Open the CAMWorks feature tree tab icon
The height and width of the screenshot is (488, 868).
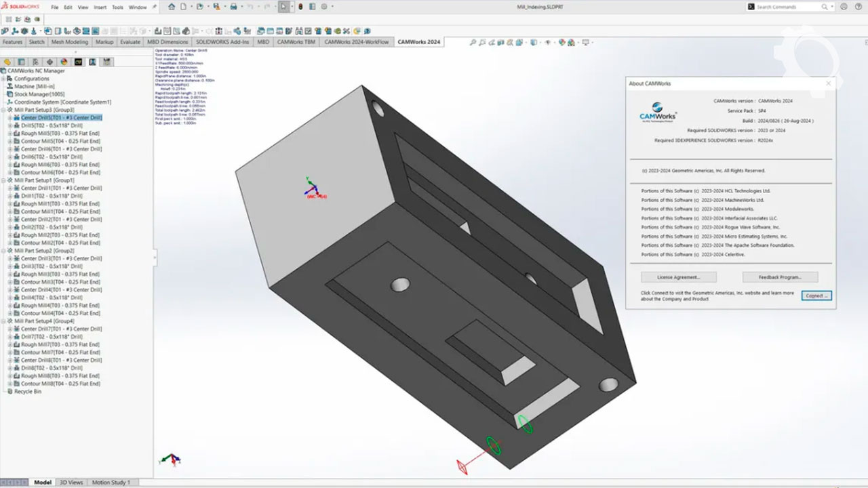point(78,62)
